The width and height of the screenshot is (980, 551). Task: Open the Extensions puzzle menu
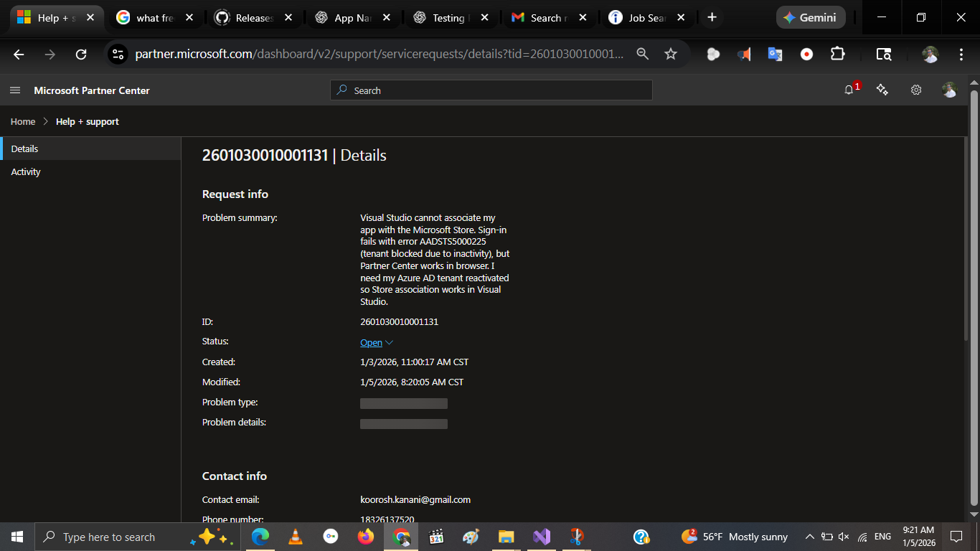837,54
